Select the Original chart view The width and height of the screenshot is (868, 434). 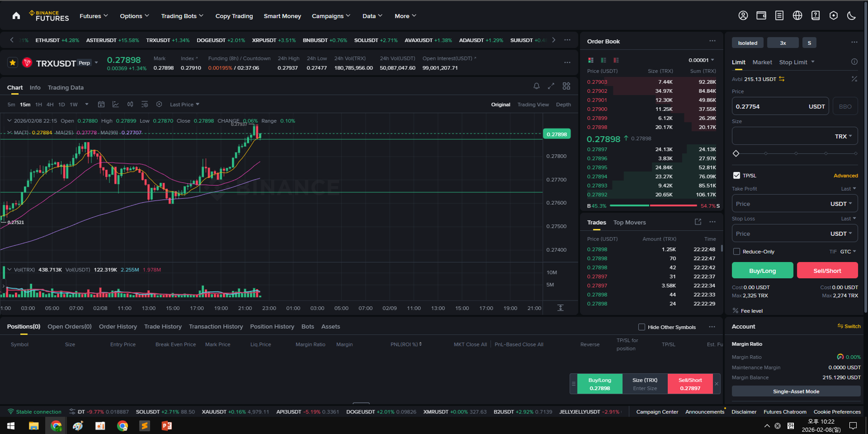tap(501, 104)
